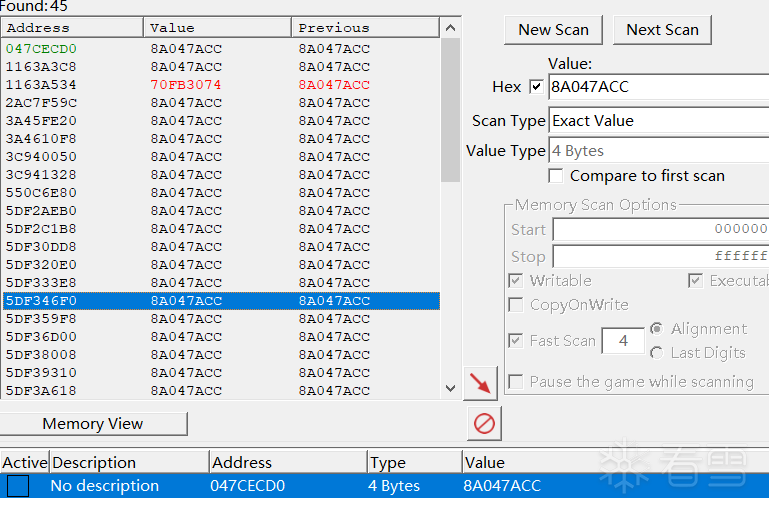The width and height of the screenshot is (769, 518).
Task: Open the Value Type 4 Bytes dropdown
Action: pos(659,151)
